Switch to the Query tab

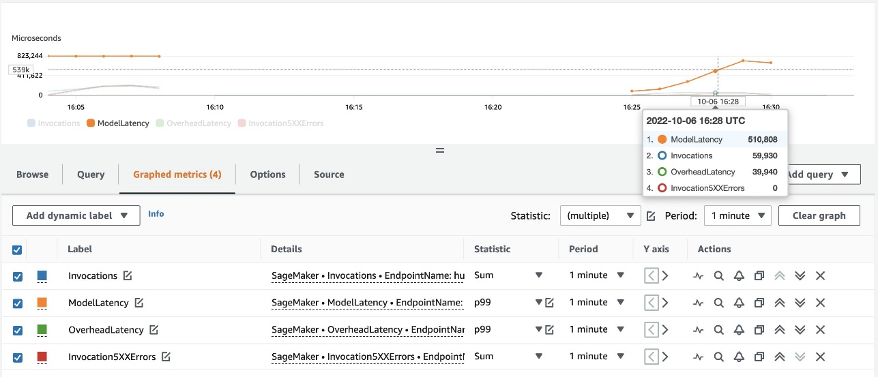[x=91, y=174]
